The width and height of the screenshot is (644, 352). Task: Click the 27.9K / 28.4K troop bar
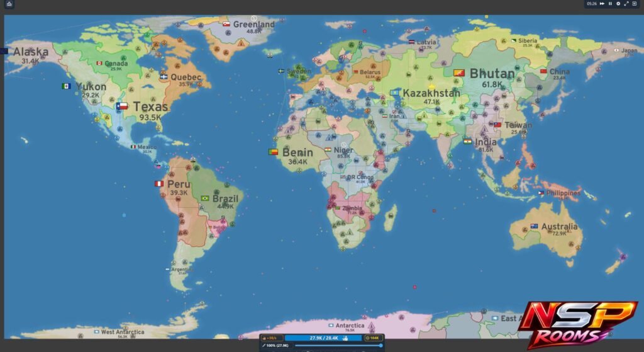(x=324, y=338)
